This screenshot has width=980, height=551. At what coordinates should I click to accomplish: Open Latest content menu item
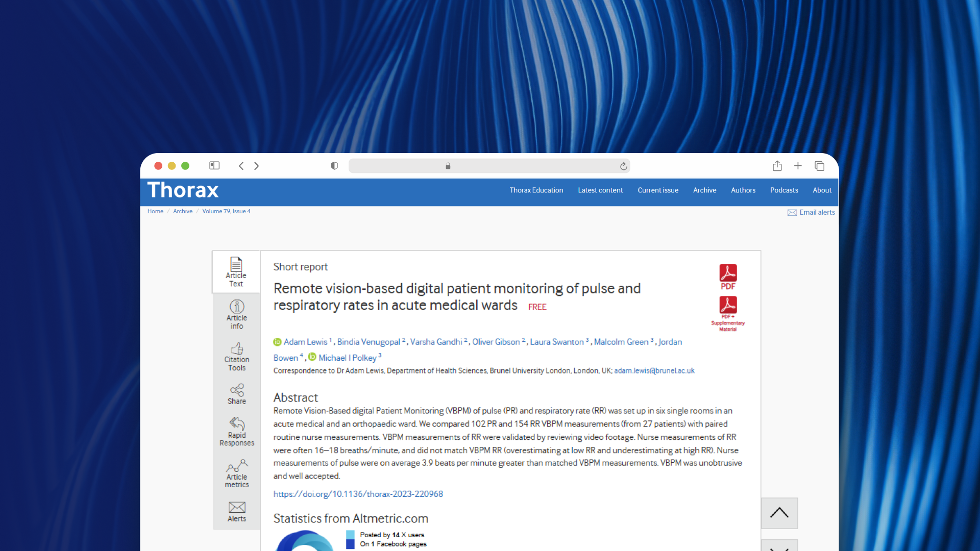(x=600, y=190)
